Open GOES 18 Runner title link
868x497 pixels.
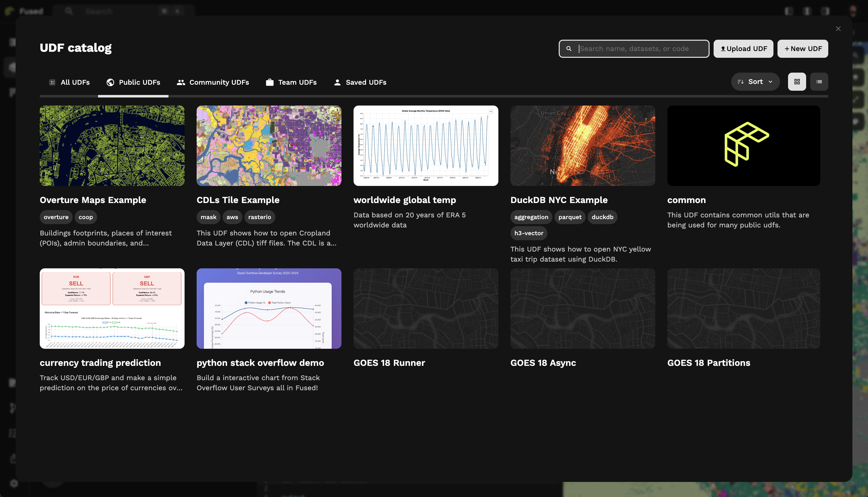pyautogui.click(x=389, y=363)
